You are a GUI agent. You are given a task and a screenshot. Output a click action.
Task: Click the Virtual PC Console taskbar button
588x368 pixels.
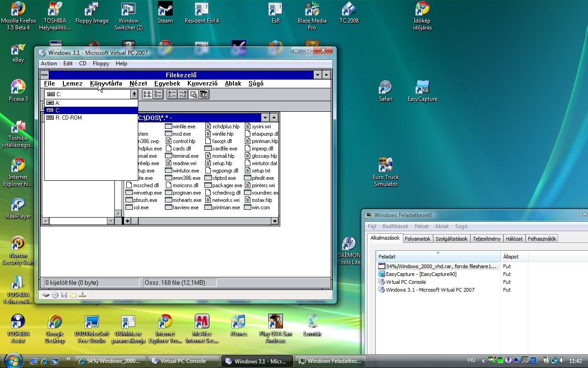[x=184, y=361]
